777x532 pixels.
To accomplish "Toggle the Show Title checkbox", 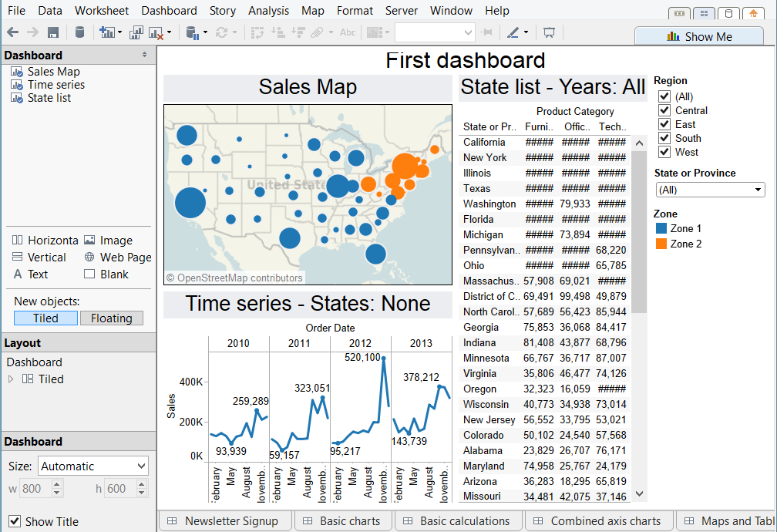I will tap(15, 521).
